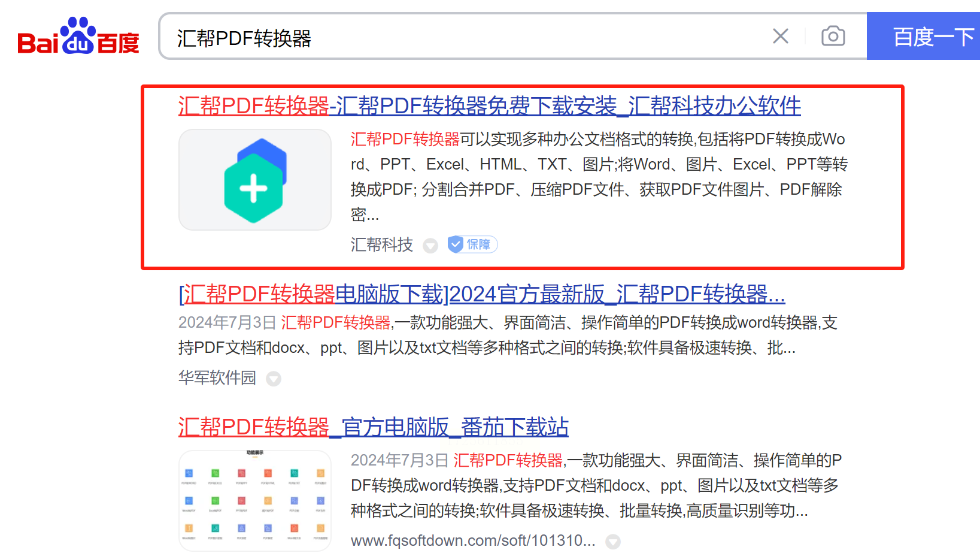Image resolution: width=980 pixels, height=559 pixels.
Task: Click the www.fqsoftdown.com URL
Action: click(x=473, y=540)
